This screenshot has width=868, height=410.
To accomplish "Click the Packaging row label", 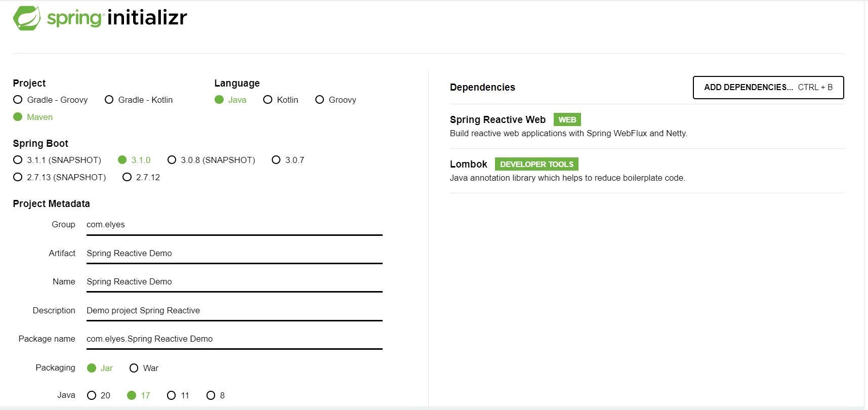I will click(x=55, y=367).
